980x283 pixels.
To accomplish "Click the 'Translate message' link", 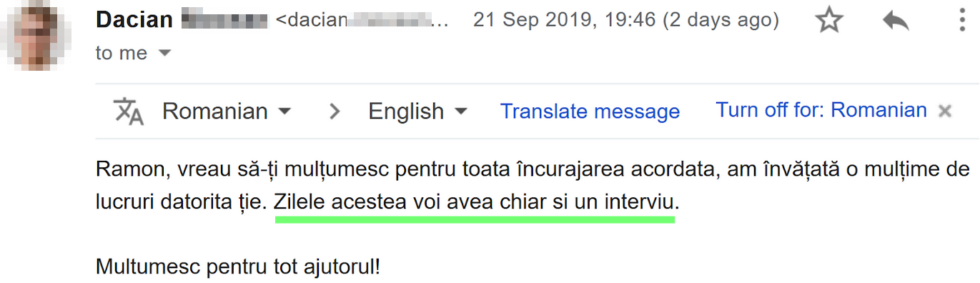I will pos(590,111).
